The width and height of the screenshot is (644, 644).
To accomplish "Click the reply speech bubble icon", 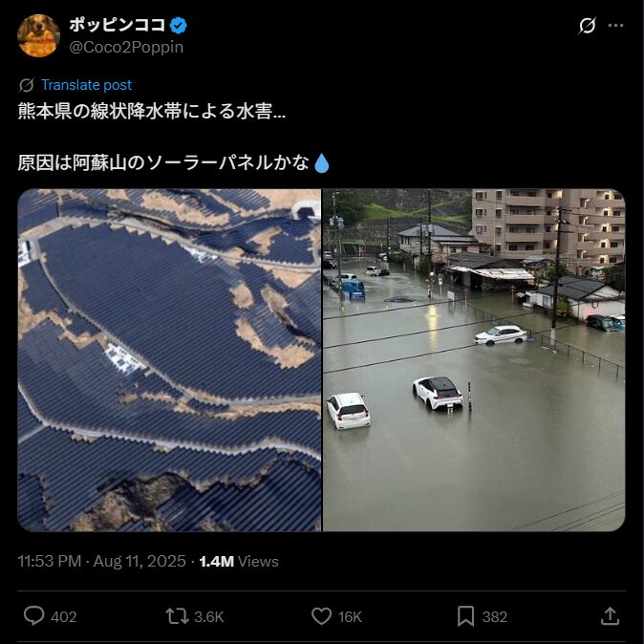I will pos(34,616).
